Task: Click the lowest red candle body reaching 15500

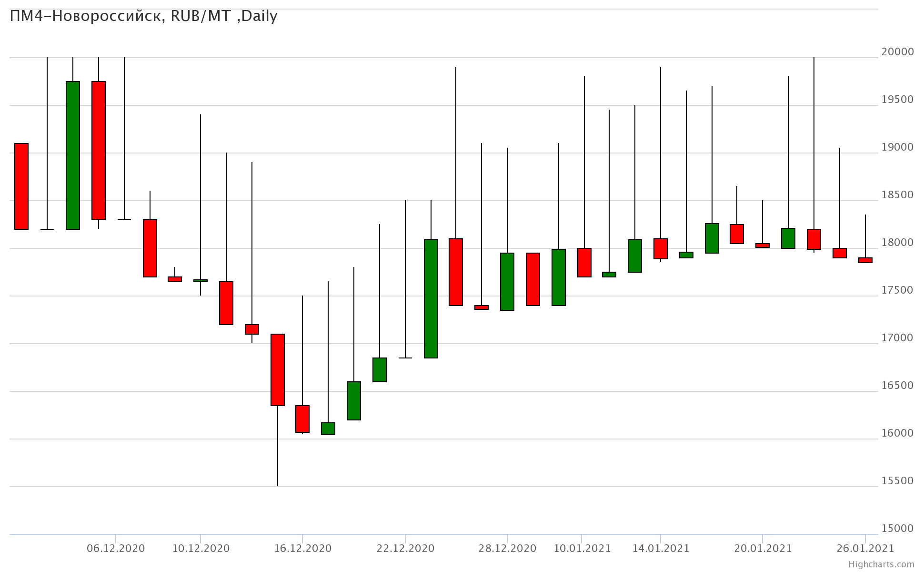Action: pos(278,369)
